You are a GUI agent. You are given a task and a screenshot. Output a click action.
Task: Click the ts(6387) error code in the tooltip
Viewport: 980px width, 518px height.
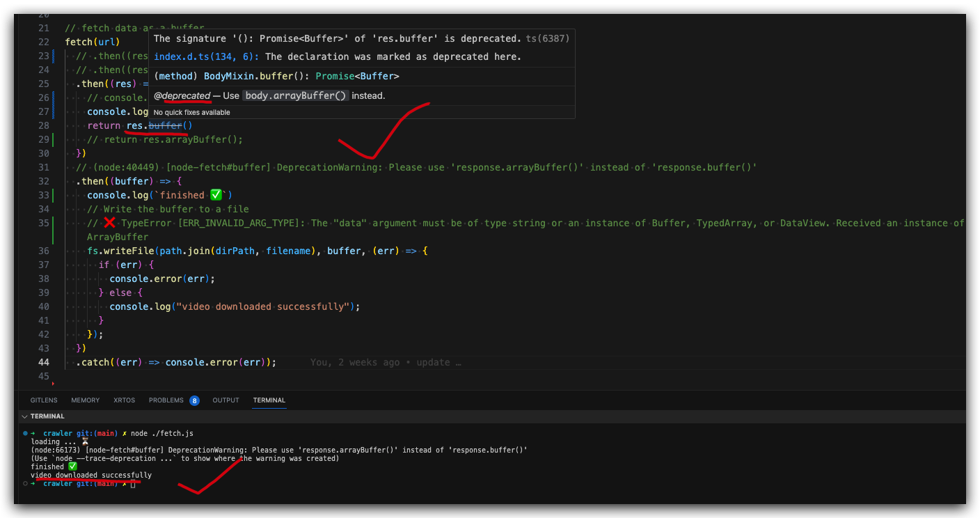coord(548,38)
